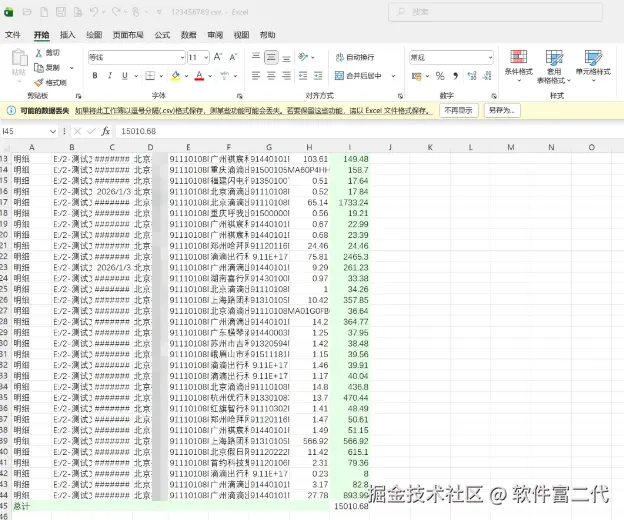Click the search box in title bar
Viewport: 624px width, 520px height.
(495, 12)
